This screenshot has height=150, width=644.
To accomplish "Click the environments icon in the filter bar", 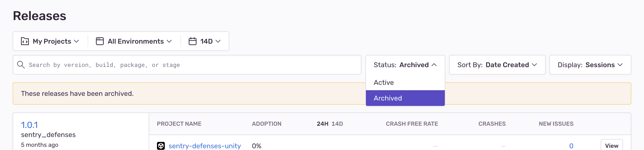I will pyautogui.click(x=100, y=41).
